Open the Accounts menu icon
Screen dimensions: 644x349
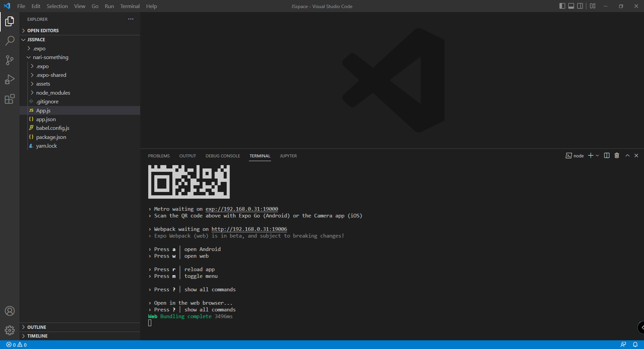[10, 311]
